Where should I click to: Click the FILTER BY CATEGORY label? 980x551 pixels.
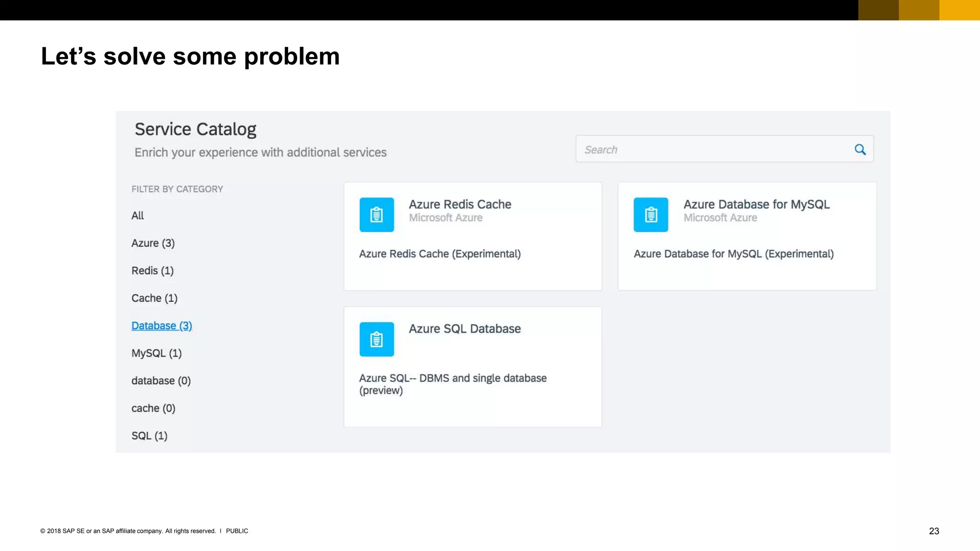tap(177, 189)
